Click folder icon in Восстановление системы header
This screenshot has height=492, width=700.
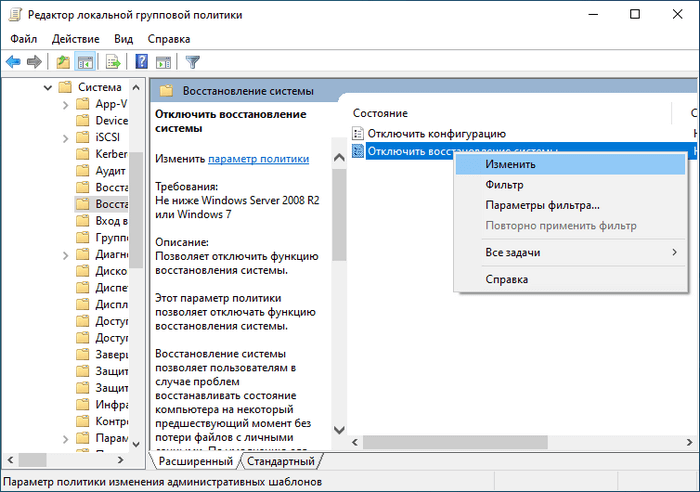[x=167, y=91]
